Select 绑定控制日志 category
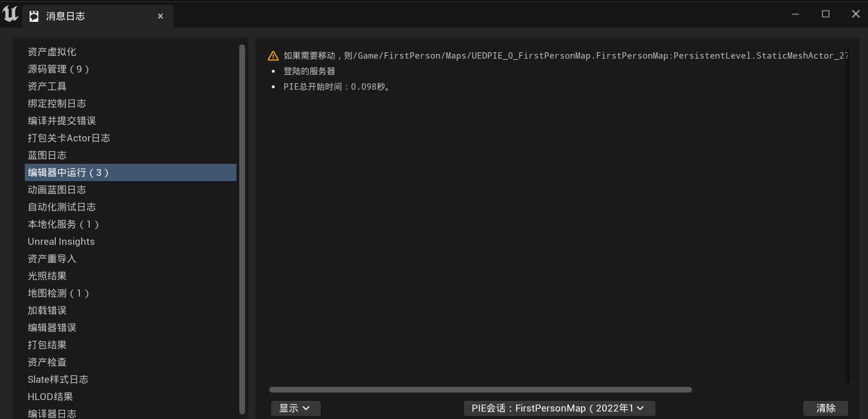The image size is (868, 419). [131, 103]
